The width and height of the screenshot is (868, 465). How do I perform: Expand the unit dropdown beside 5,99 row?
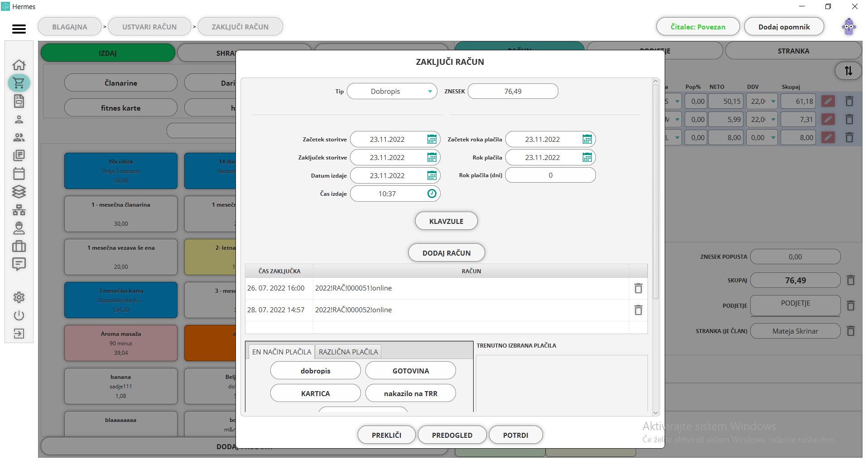677,120
